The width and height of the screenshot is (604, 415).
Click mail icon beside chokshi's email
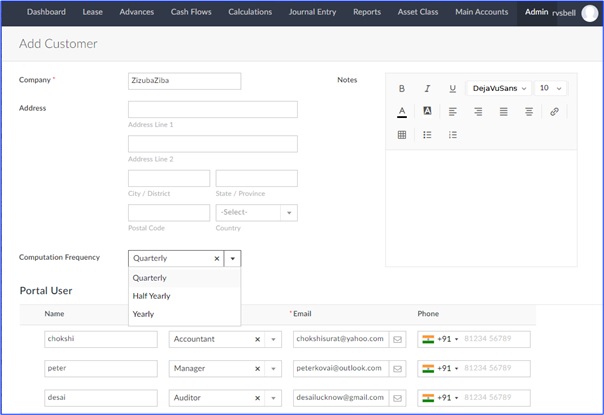pyautogui.click(x=396, y=339)
